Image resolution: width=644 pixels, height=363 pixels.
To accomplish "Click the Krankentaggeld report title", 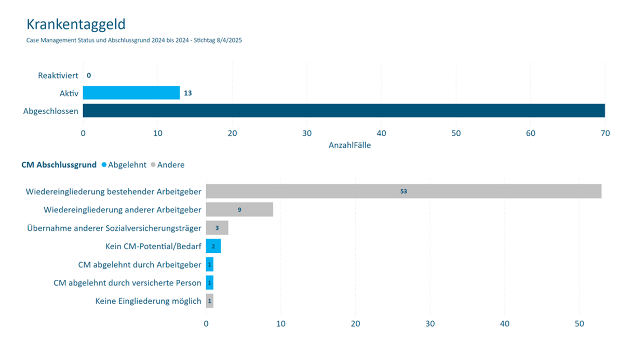I will pos(76,24).
